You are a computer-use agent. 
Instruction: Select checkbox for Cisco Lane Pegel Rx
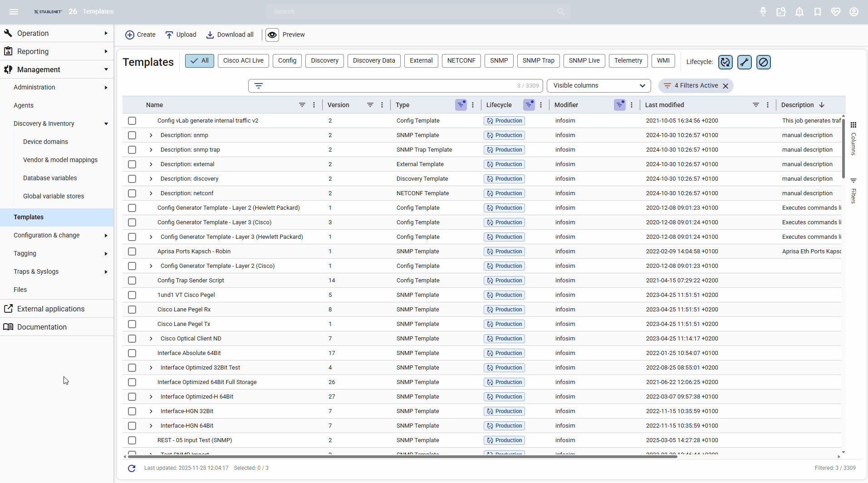click(x=132, y=310)
